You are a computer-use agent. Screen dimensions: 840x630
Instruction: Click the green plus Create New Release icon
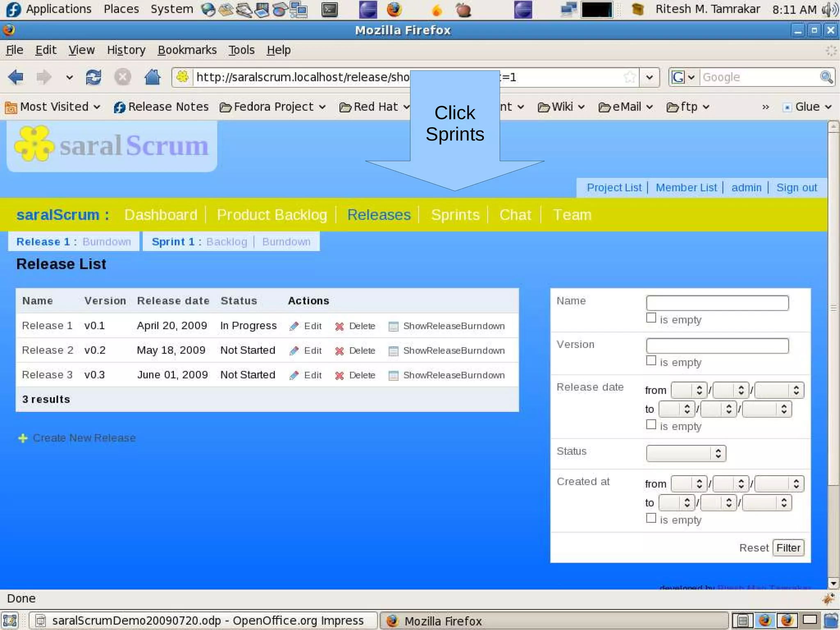click(x=23, y=438)
